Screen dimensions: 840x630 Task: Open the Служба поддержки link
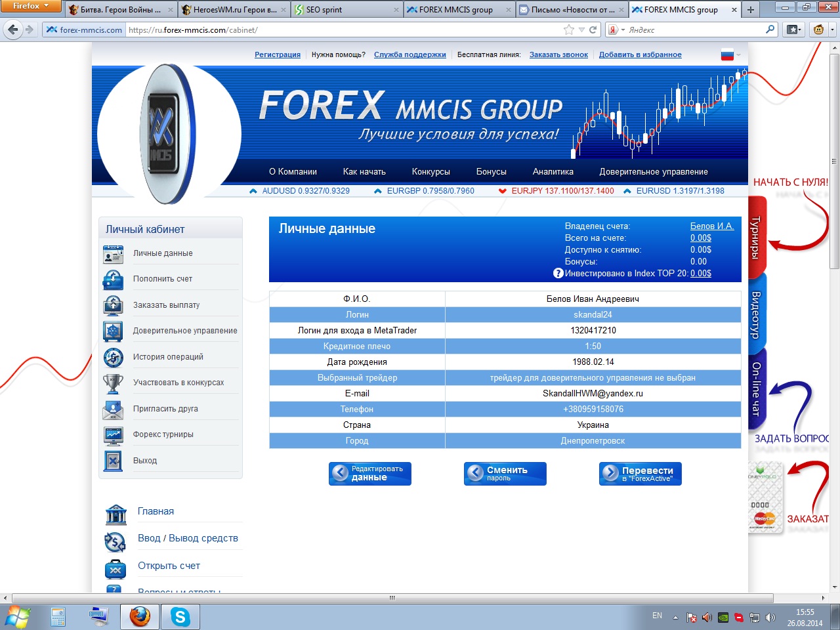pos(410,55)
